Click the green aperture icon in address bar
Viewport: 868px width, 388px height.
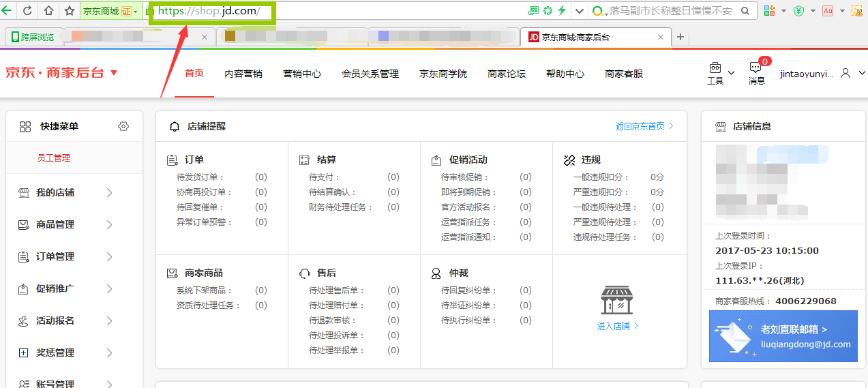548,11
